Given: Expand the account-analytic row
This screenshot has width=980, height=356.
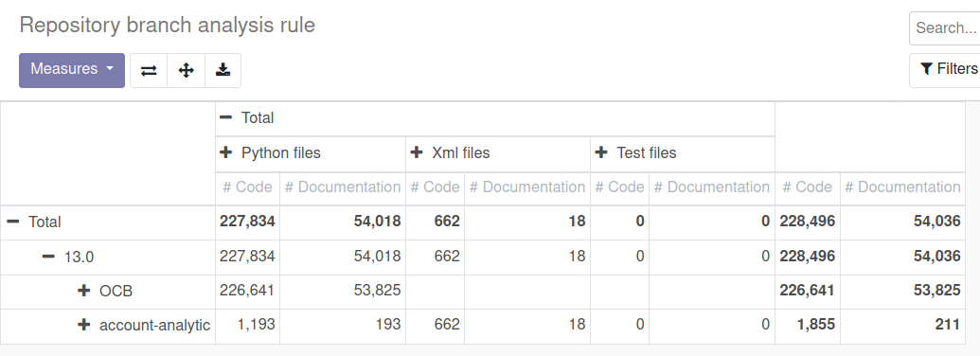Looking at the screenshot, I should point(108,326).
